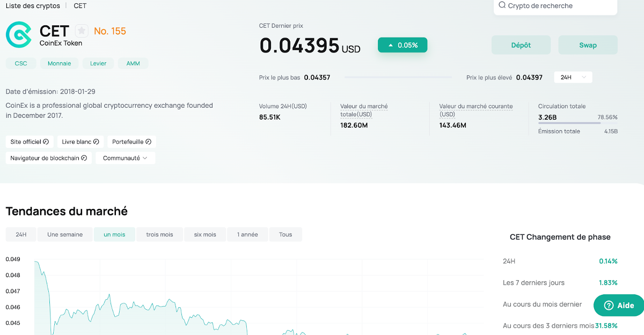This screenshot has width=644, height=335.
Task: Click the 0.04395 last price value
Action: click(x=299, y=46)
